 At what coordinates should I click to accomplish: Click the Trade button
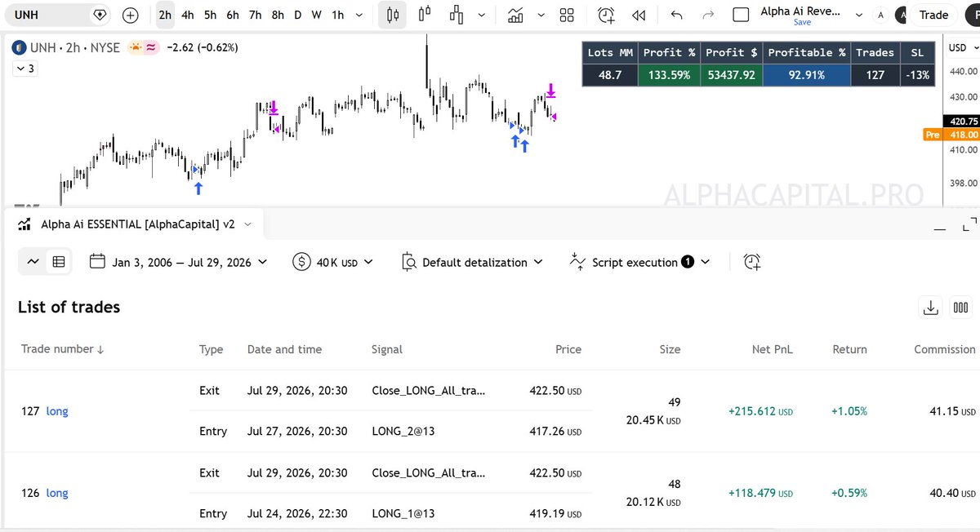[933, 15]
